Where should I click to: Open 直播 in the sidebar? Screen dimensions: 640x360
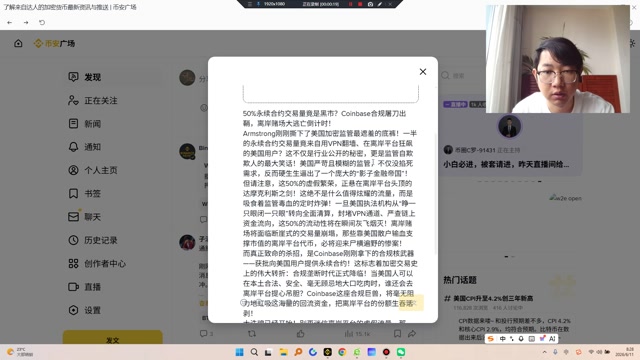point(114,287)
